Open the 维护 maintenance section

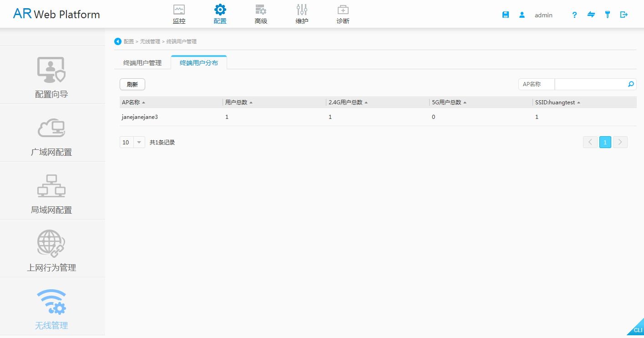[302, 14]
